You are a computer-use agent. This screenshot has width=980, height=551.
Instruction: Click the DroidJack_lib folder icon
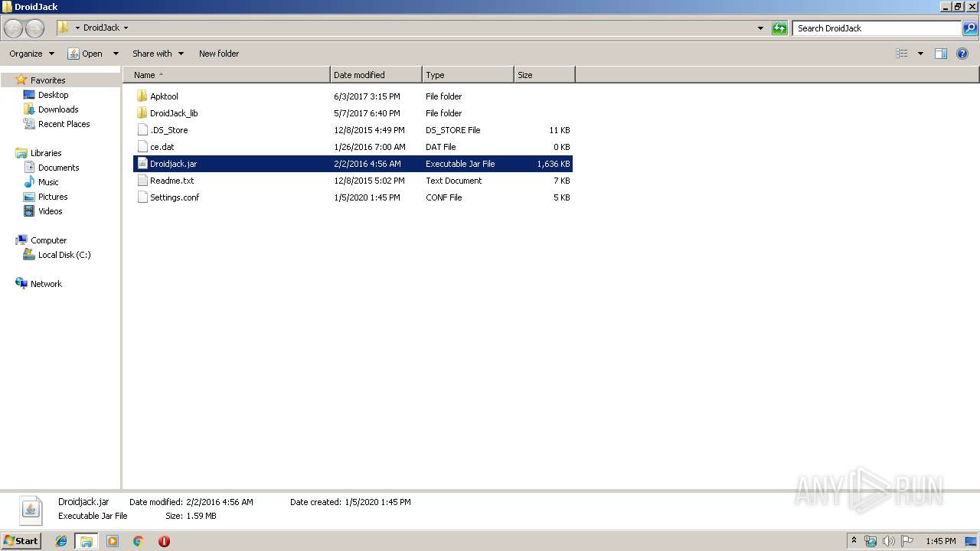pos(142,113)
